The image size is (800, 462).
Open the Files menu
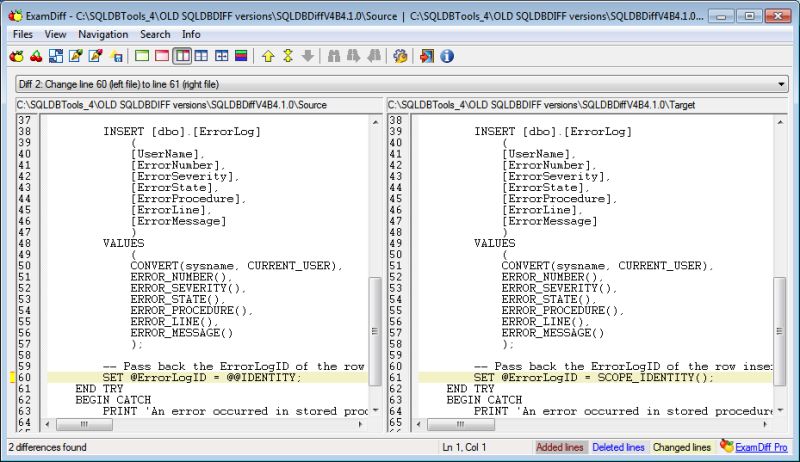(22, 34)
